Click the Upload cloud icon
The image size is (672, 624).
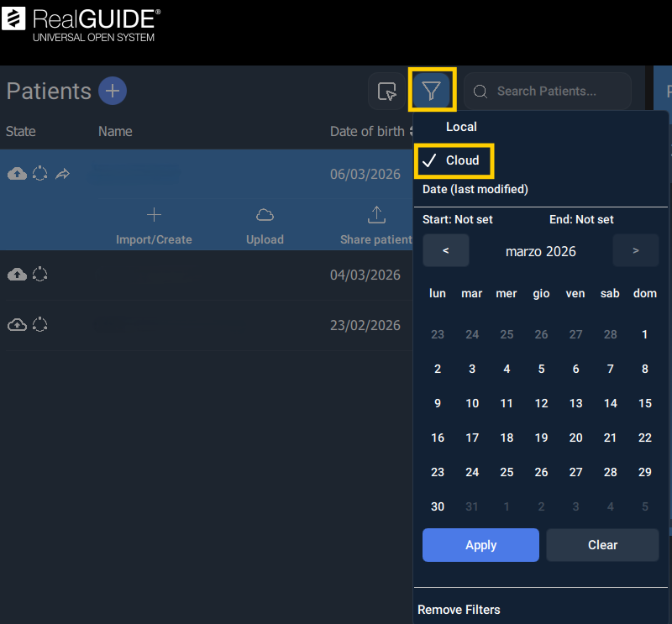[x=265, y=215]
